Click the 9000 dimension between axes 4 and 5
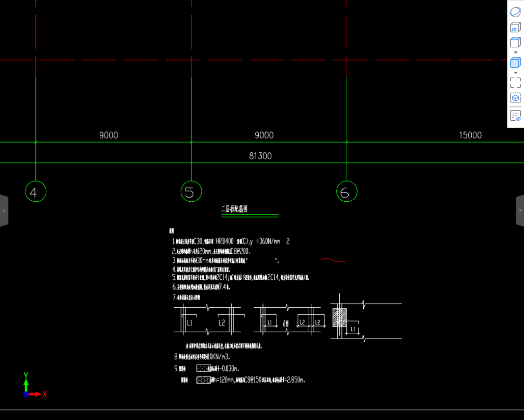The height and width of the screenshot is (420, 524). pyautogui.click(x=109, y=135)
